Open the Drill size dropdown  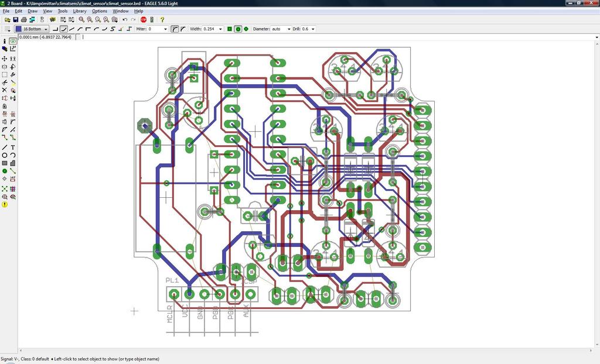(x=312, y=29)
